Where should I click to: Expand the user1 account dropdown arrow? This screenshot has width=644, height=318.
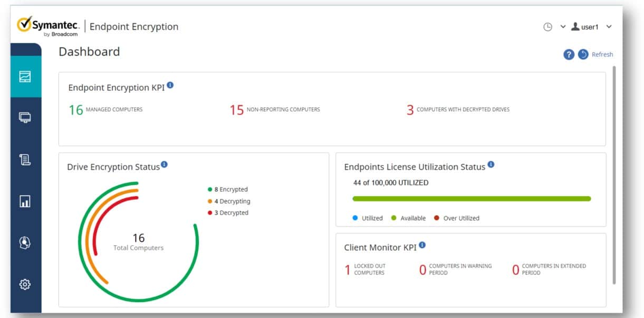click(609, 27)
